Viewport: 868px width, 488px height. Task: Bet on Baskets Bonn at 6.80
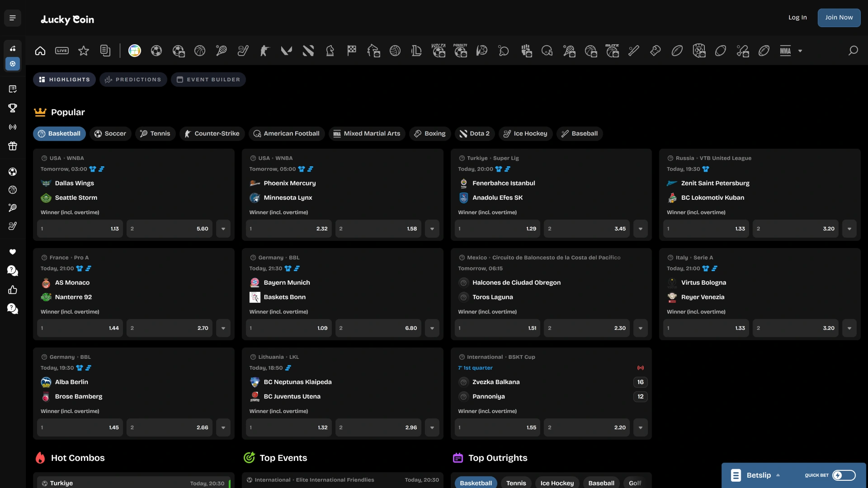point(378,328)
